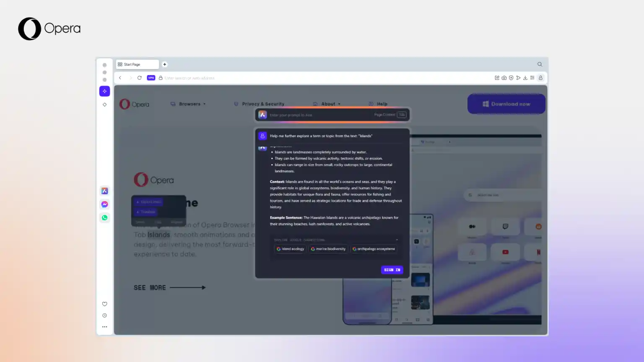Open Messenger in the sidebar
This screenshot has height=362, width=644.
[104, 204]
